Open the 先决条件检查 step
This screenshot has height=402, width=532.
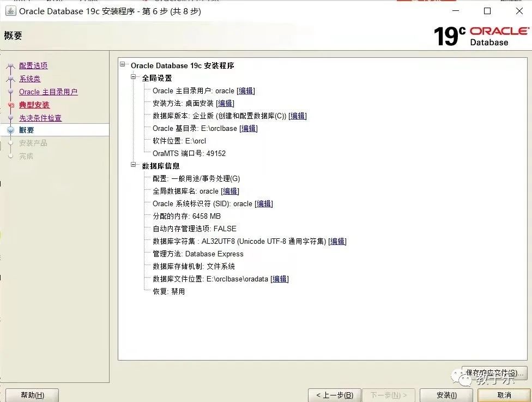pos(40,118)
